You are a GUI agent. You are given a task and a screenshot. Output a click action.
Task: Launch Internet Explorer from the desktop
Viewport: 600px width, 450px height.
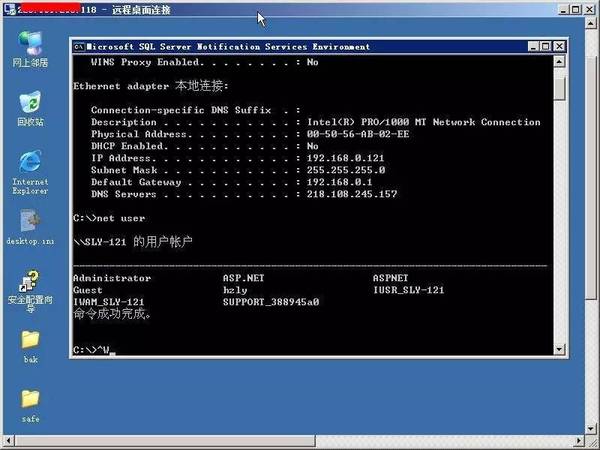[x=30, y=172]
